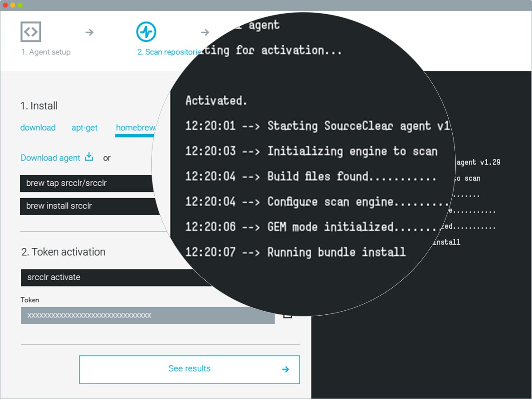The height and width of the screenshot is (399, 532).
Task: Click the See results button
Action: (189, 369)
